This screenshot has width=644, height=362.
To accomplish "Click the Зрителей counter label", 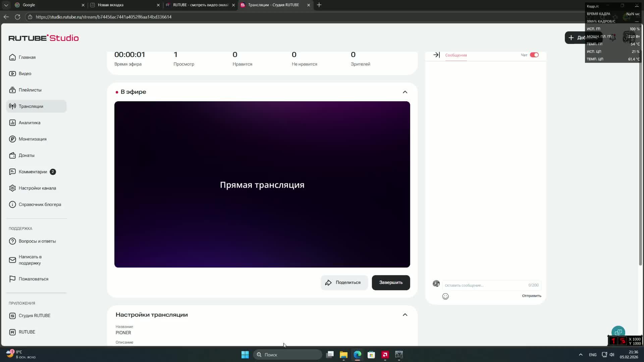I will (x=360, y=64).
